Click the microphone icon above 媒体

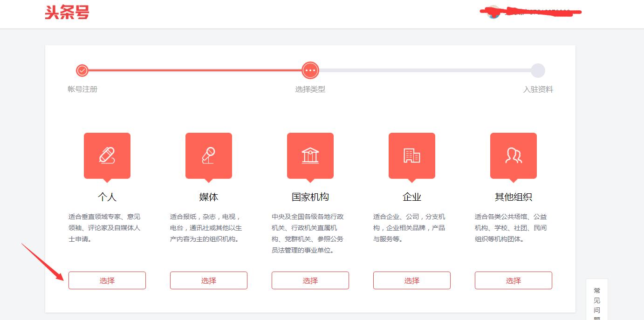coord(208,156)
